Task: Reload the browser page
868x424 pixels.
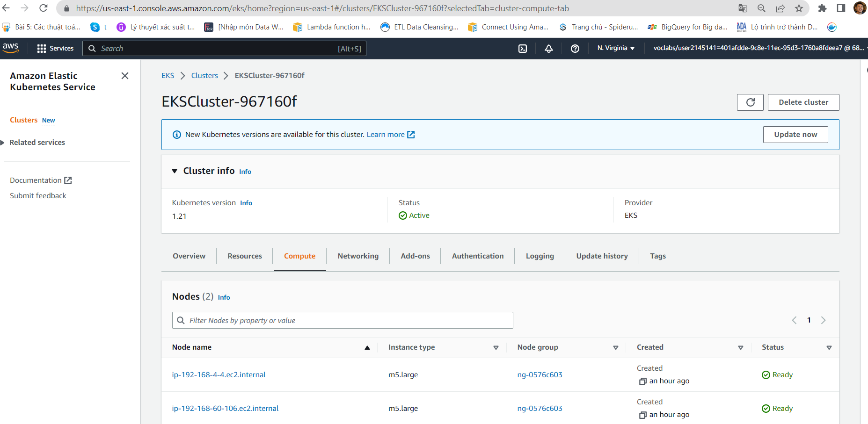Action: (x=44, y=8)
